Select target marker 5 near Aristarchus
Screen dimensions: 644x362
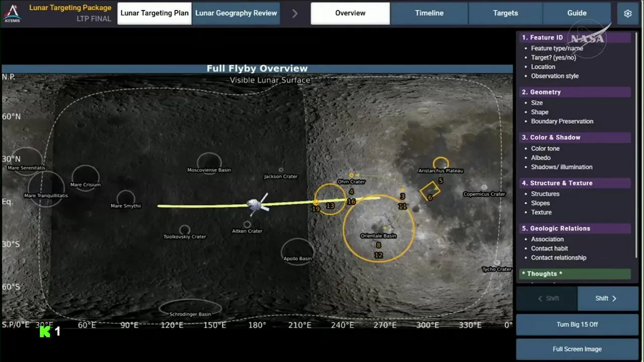pyautogui.click(x=441, y=180)
